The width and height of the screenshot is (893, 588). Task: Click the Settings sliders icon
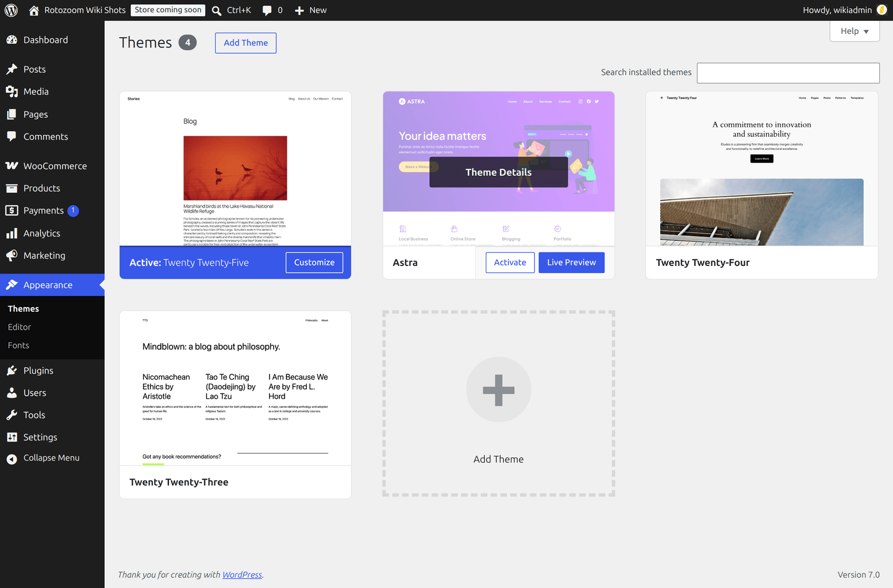[12, 437]
